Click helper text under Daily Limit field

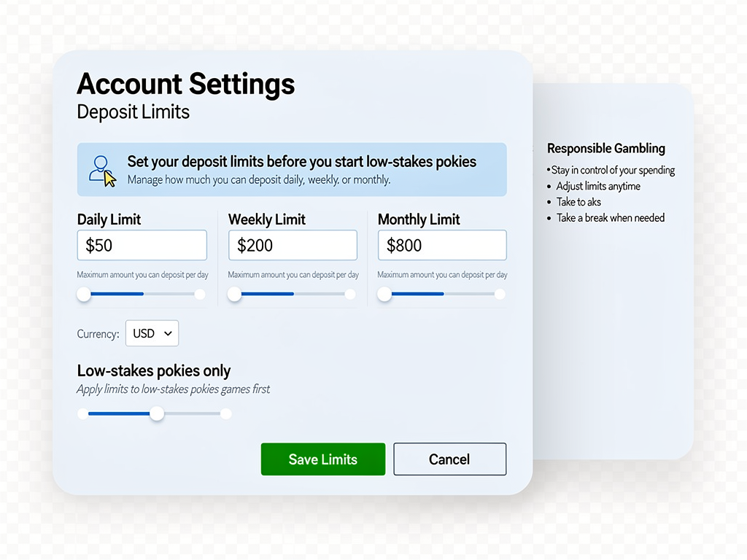(143, 275)
